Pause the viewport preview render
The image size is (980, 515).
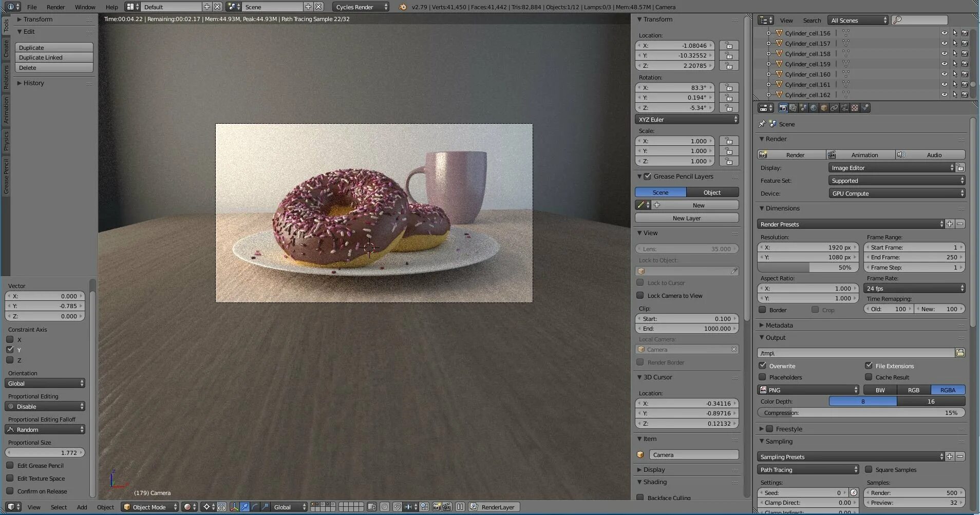click(x=460, y=507)
